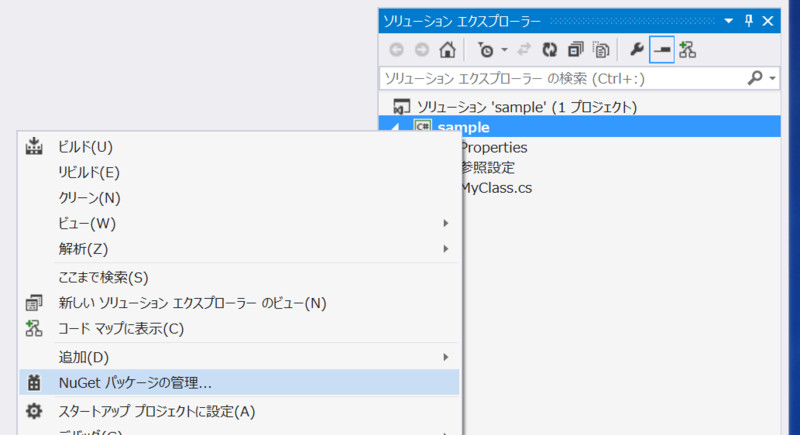Select ソリューション 'sample' node
The image size is (800, 435).
(527, 107)
